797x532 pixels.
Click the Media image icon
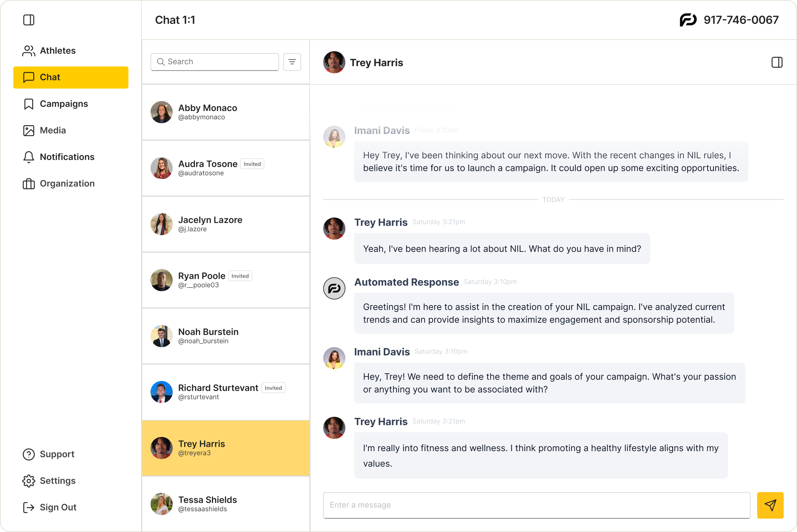pyautogui.click(x=29, y=130)
